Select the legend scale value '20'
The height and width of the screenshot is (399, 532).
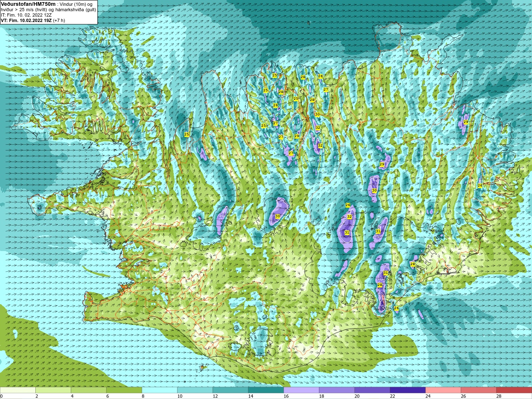click(x=357, y=397)
